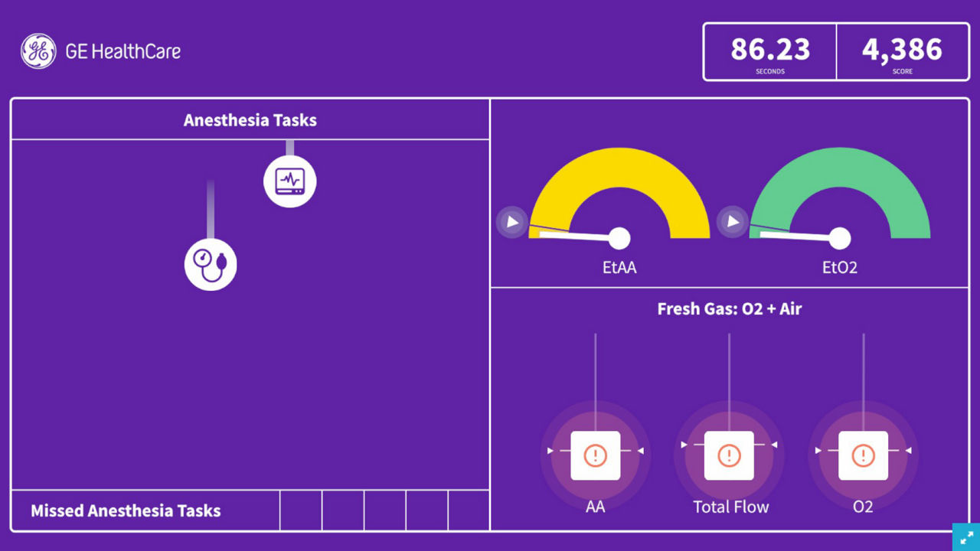
Task: Click the O2 dial warning icon
Action: click(864, 455)
